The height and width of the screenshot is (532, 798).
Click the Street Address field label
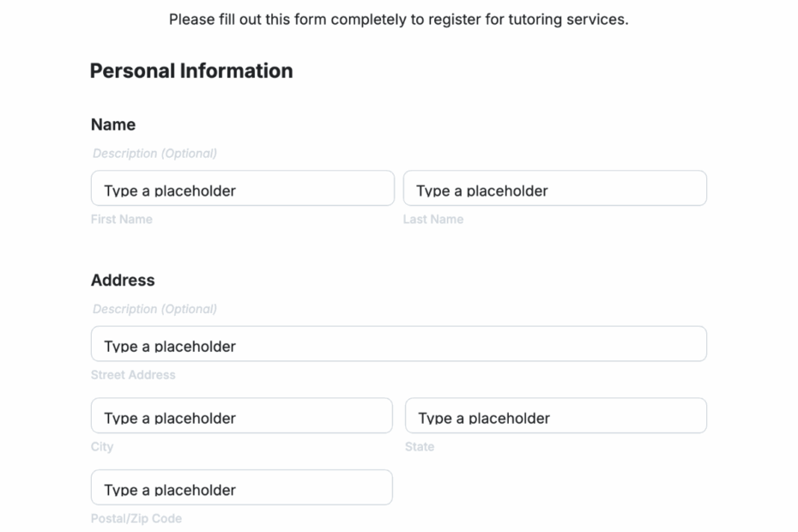(x=133, y=375)
